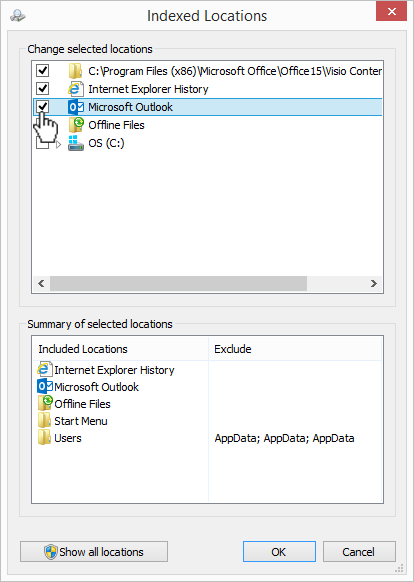The height and width of the screenshot is (582, 414).
Task: Click the Show all locations button
Action: pos(94,552)
